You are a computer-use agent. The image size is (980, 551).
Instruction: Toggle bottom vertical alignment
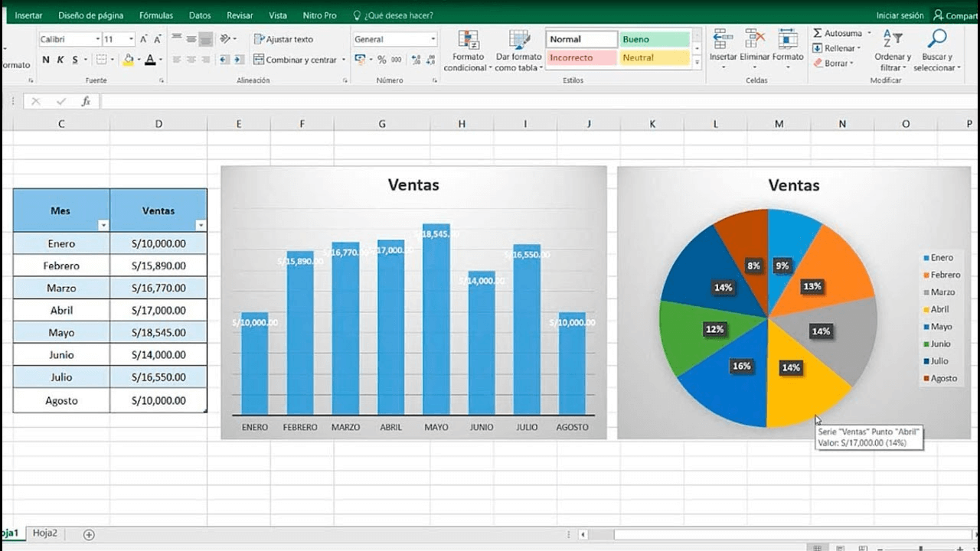tap(204, 39)
